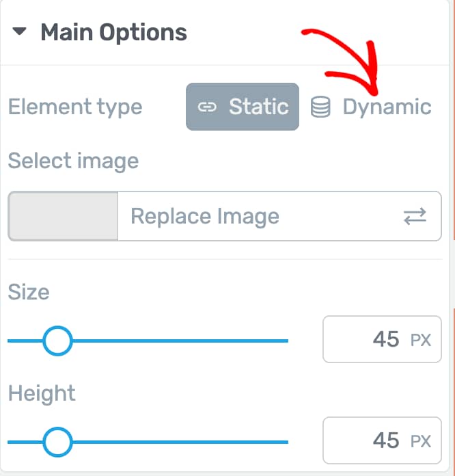Click the Height slider handle
Screen dimensions: 455x476
coord(57,442)
